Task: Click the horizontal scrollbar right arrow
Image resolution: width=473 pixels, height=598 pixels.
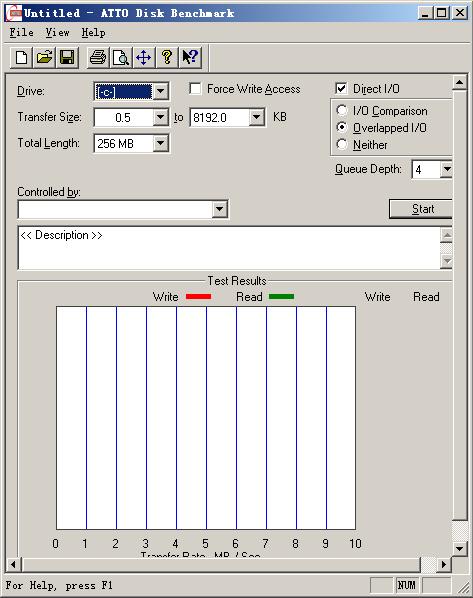Action: click(444, 564)
